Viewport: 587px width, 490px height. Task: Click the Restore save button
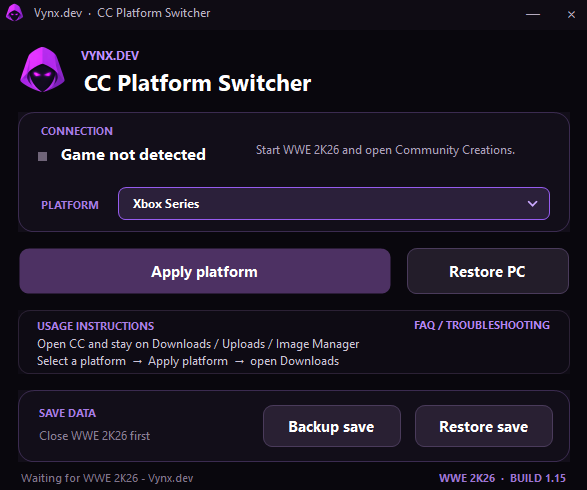[x=484, y=426]
